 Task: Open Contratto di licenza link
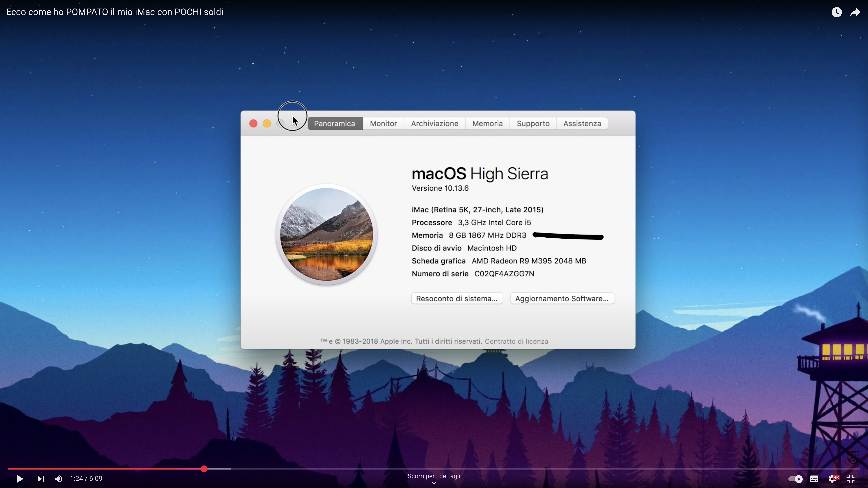click(x=517, y=341)
